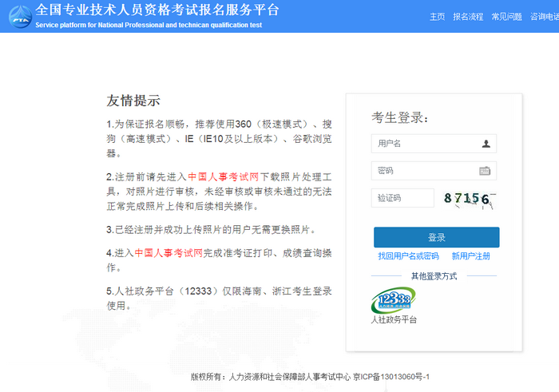Focus the 用户名 input field
The width and height of the screenshot is (559, 392).
(x=425, y=144)
